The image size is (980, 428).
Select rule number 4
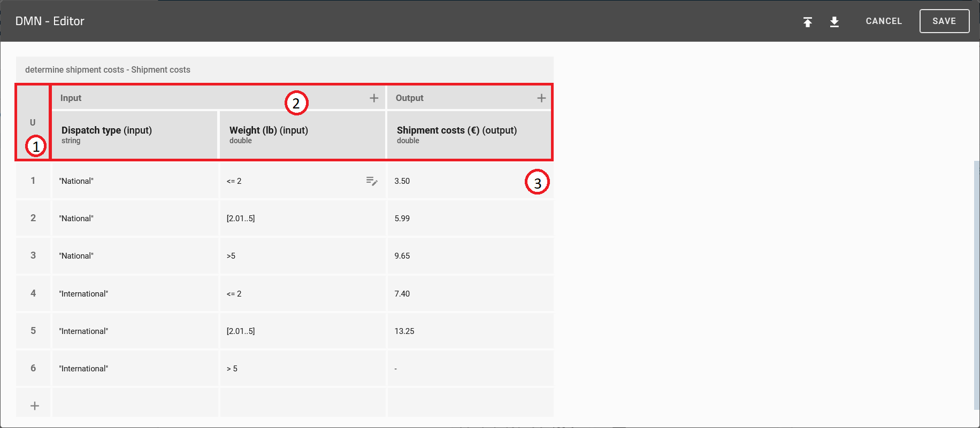point(33,293)
